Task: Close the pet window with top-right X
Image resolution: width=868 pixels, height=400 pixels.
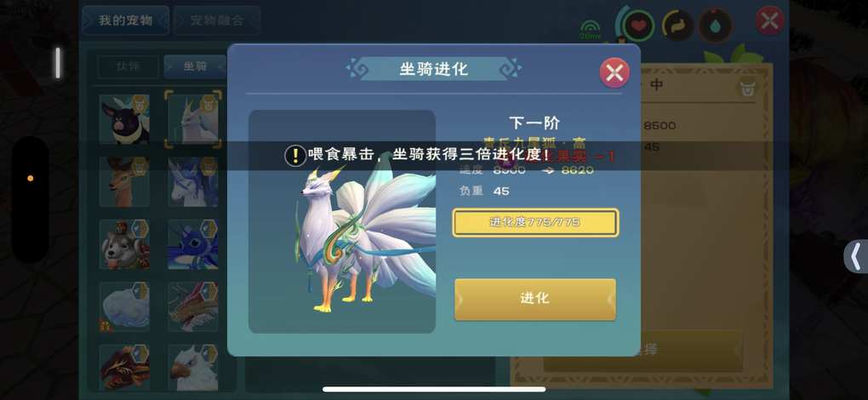Action: coord(769,21)
